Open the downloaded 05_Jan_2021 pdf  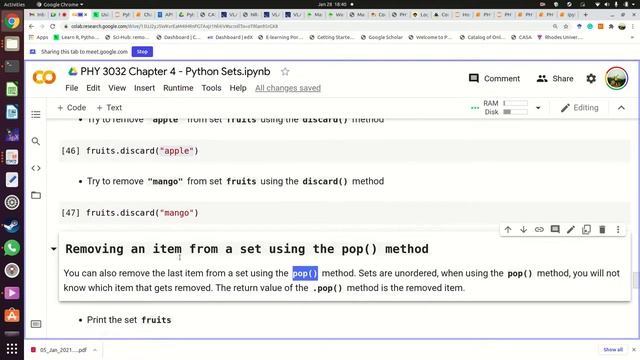(x=59, y=350)
